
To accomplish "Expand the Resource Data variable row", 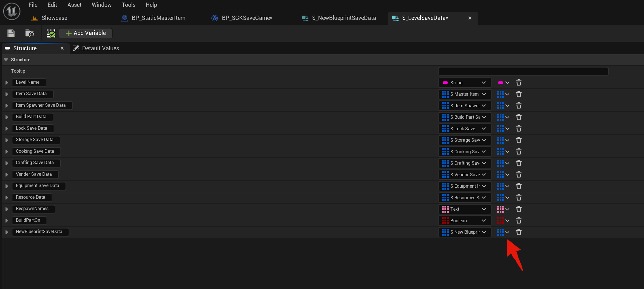I will [x=7, y=198].
